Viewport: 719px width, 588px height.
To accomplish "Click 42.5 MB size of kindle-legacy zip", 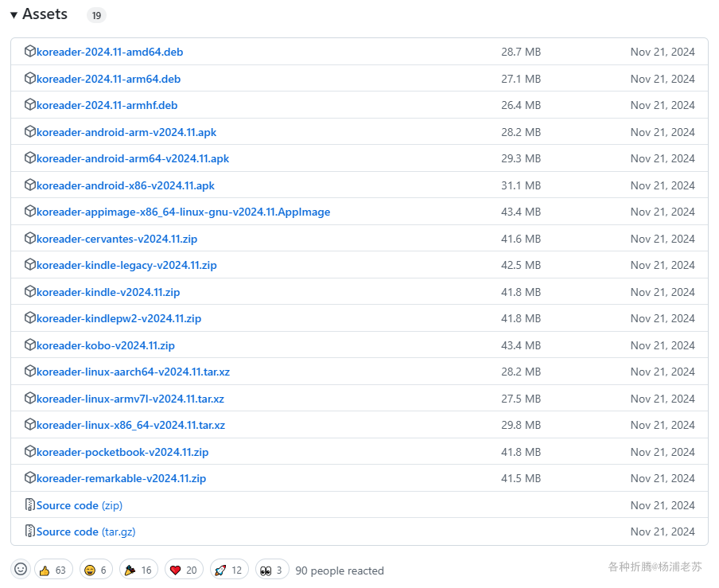I will point(521,265).
